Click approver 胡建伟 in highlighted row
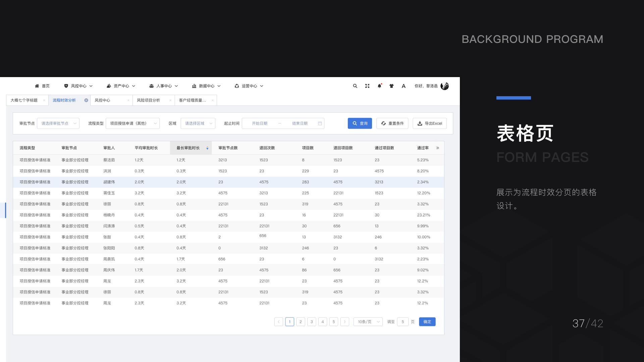Screen dimensions: 644x362 (x=109, y=182)
